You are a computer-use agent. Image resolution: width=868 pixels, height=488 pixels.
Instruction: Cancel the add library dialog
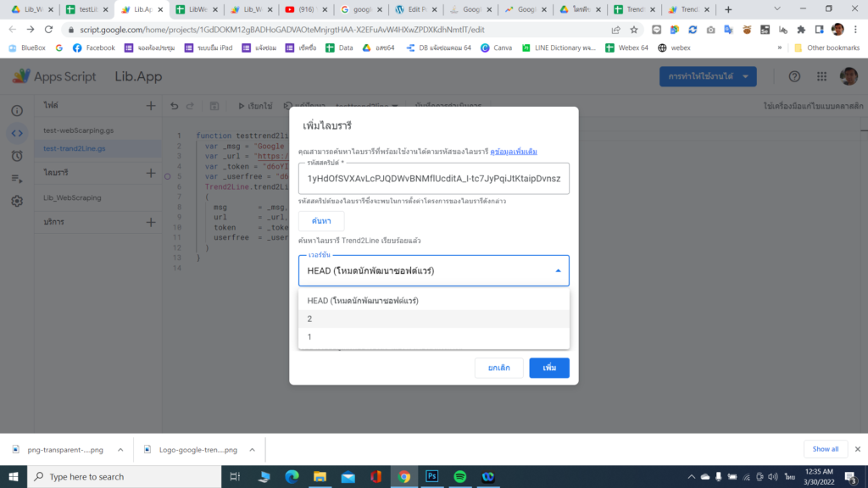pos(498,368)
